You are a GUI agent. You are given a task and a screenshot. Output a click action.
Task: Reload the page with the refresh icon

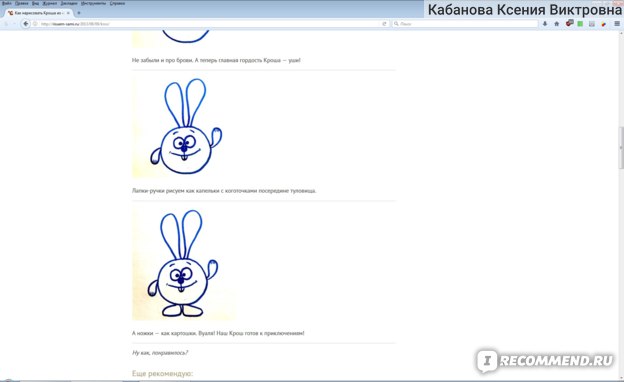pos(384,24)
